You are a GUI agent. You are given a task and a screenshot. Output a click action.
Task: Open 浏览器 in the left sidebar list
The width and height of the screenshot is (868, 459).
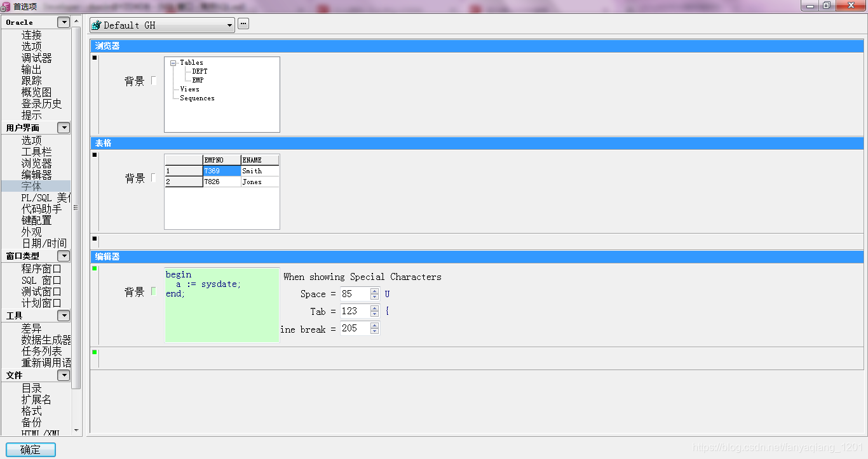pyautogui.click(x=37, y=163)
